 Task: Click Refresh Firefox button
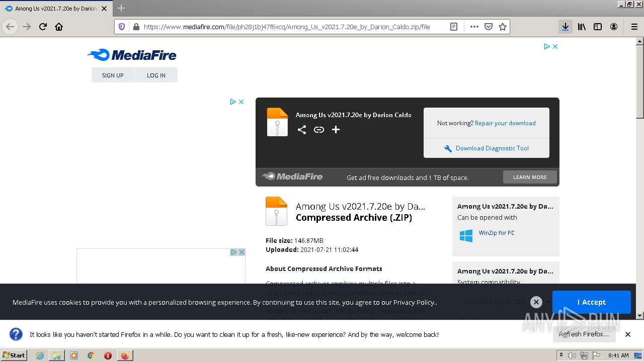[584, 334]
